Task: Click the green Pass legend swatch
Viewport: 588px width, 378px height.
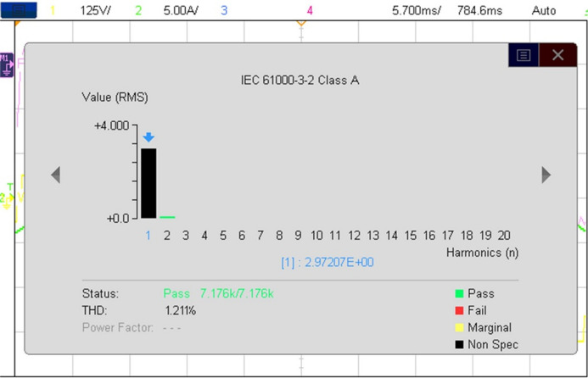Action: click(x=459, y=293)
